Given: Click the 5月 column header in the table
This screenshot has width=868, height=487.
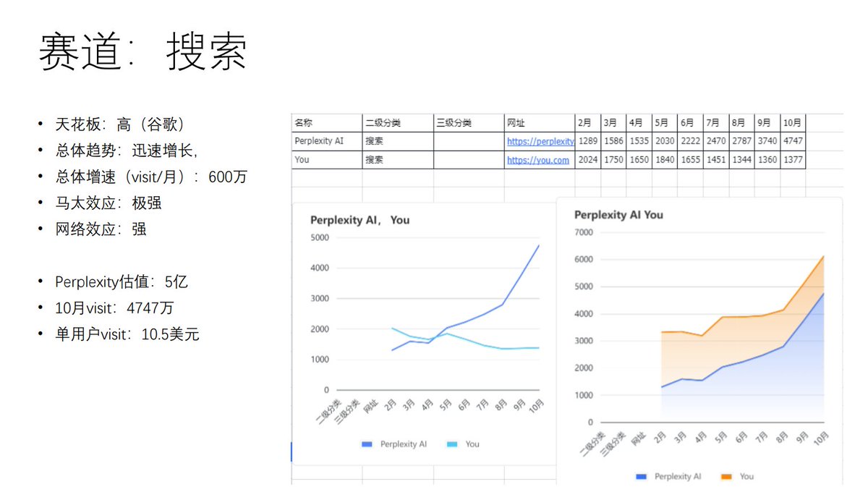Looking at the screenshot, I should click(665, 123).
